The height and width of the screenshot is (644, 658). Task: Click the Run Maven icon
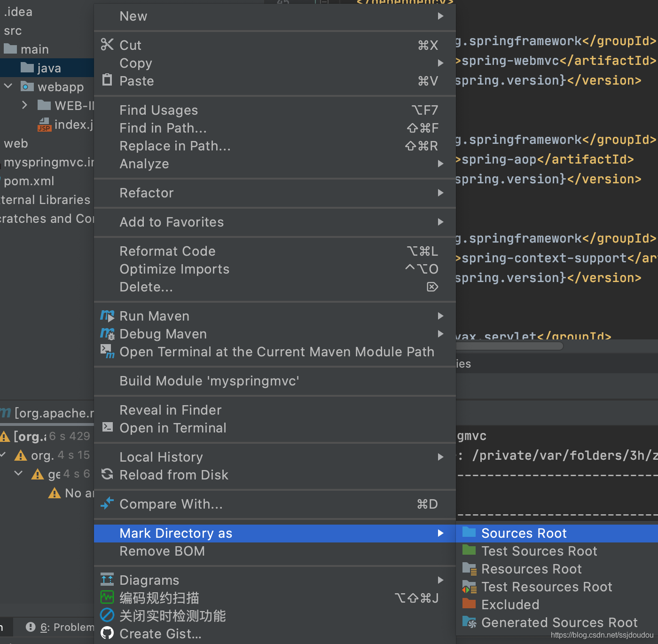coord(107,316)
